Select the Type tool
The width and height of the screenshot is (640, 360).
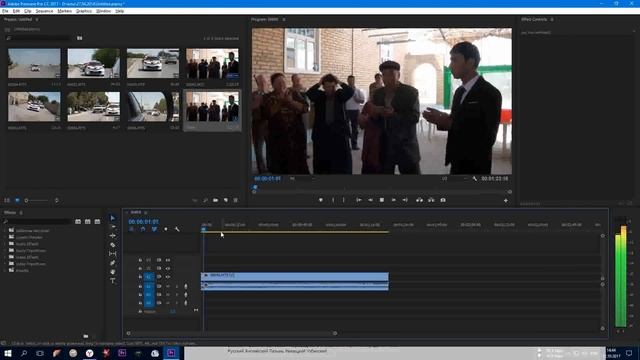(x=113, y=281)
